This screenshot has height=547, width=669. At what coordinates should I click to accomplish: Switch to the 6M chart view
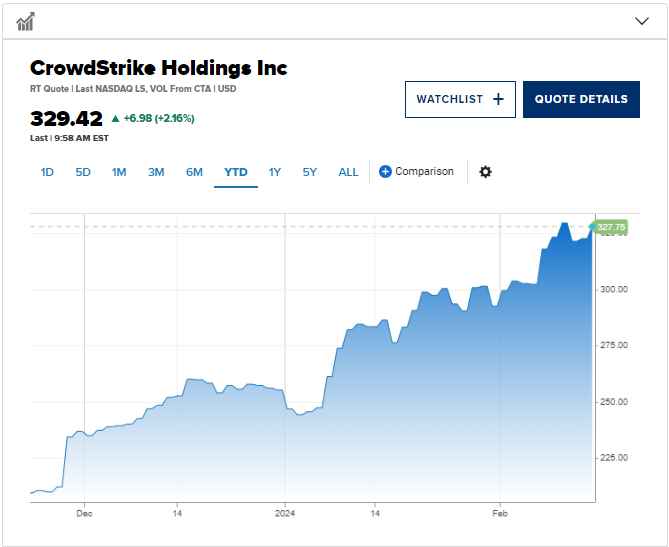pos(194,172)
